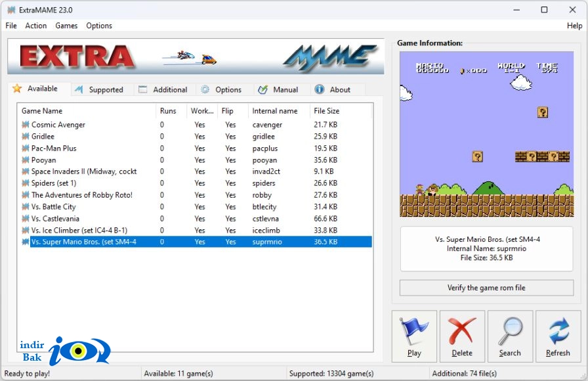Viewport: 588px width, 381px height.
Task: Click internal name invad2ct
Action: click(x=266, y=171)
